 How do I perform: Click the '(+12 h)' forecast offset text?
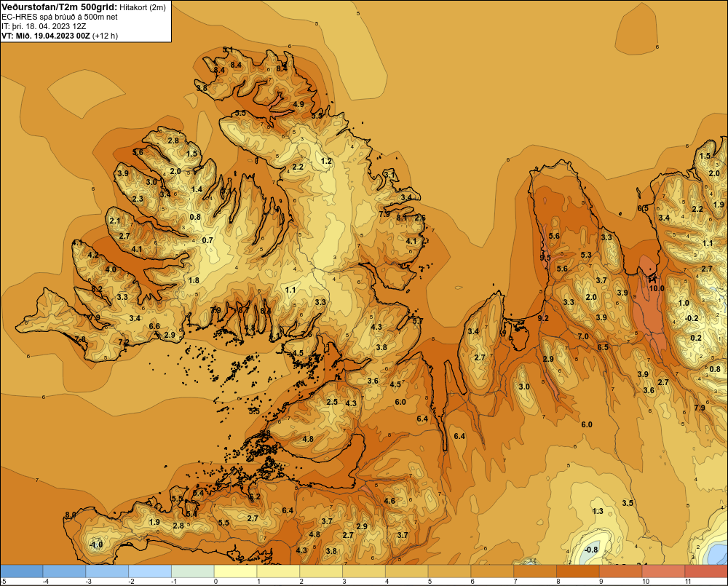[105, 36]
